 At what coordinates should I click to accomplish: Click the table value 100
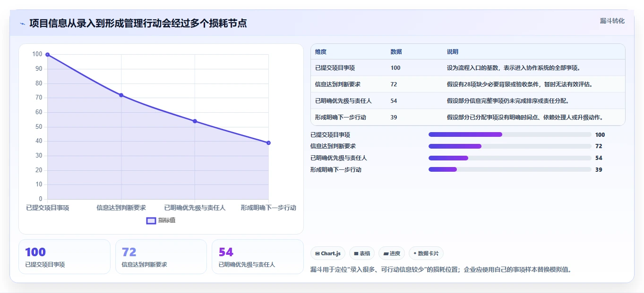(x=395, y=68)
